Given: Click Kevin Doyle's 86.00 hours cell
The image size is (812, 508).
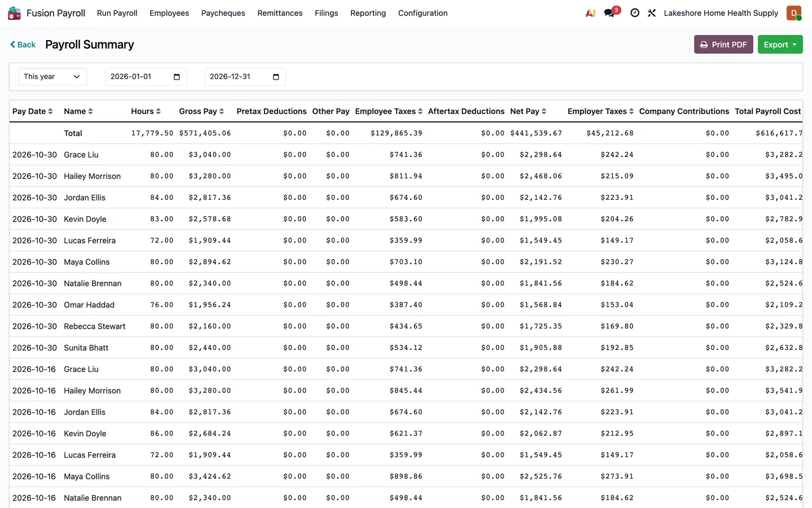Looking at the screenshot, I should [x=162, y=433].
